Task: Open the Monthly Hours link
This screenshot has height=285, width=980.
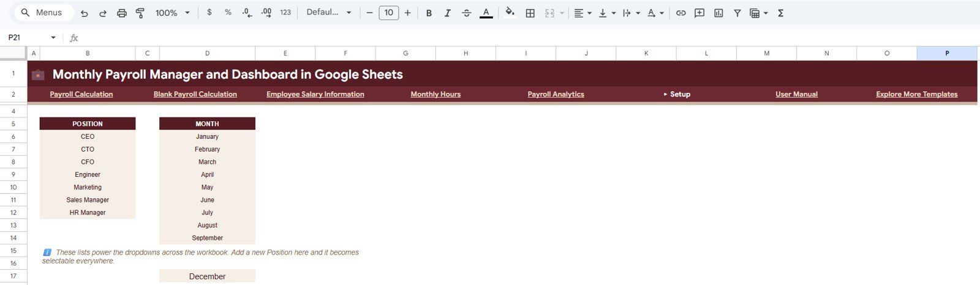Action: (435, 94)
